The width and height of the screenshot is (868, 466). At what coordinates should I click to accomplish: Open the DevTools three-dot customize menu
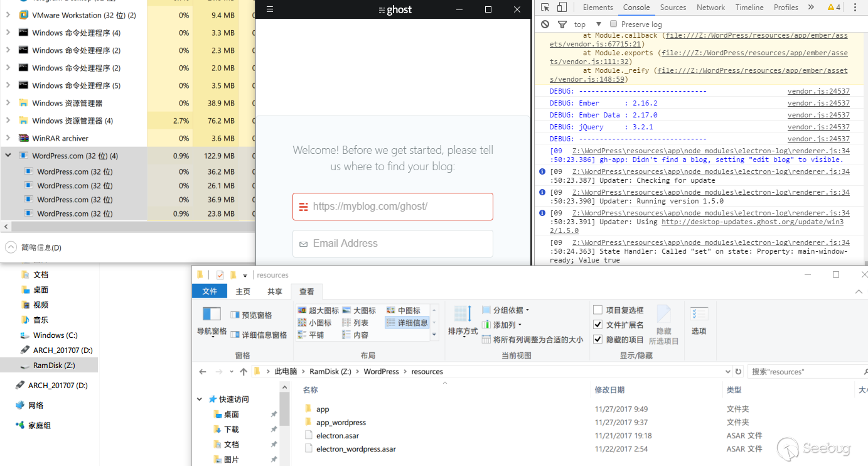coord(855,8)
